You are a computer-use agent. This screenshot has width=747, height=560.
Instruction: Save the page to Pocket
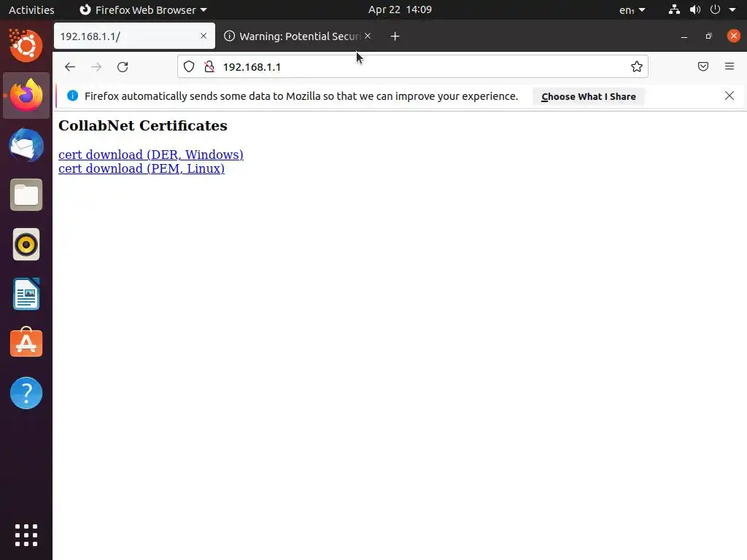point(703,66)
